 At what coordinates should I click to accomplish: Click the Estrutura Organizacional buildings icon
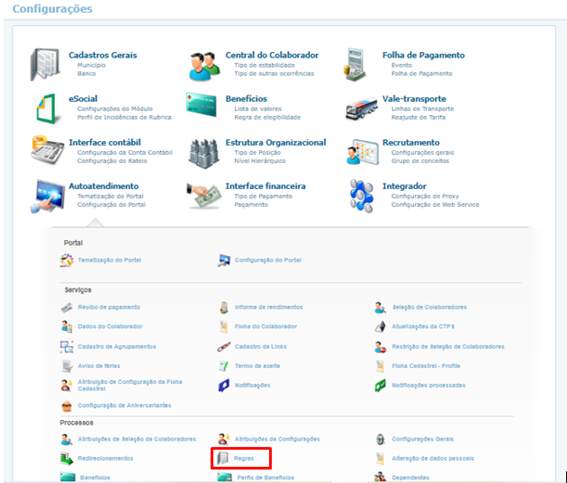pos(204,154)
